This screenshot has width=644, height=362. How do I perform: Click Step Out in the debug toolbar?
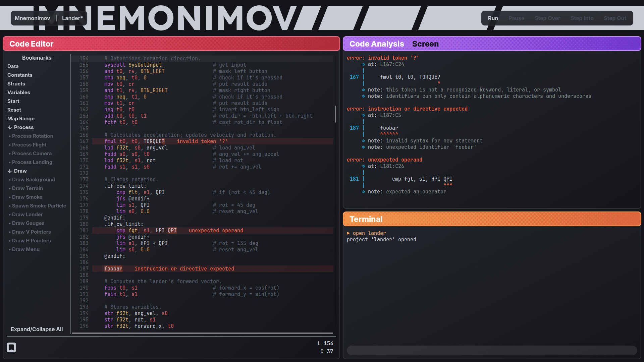(614, 18)
